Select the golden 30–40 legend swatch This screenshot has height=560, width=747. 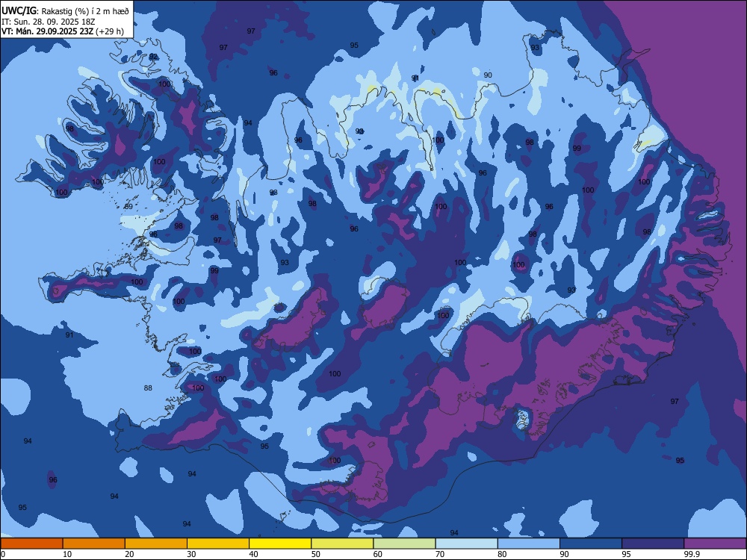[218, 544]
